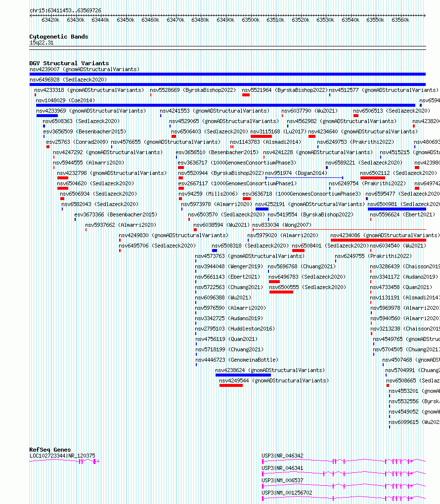Open the nsv5944555 (Almarri2020) label

(x=88, y=163)
